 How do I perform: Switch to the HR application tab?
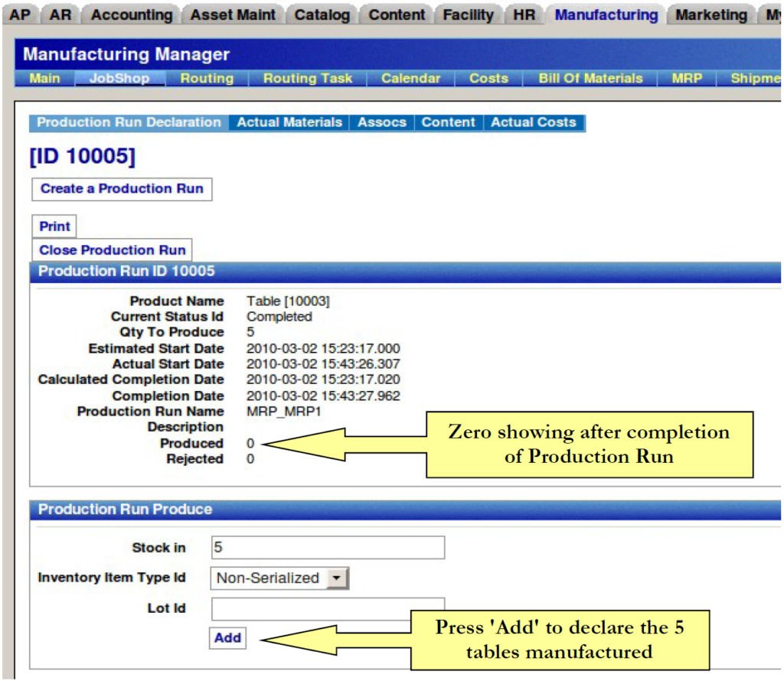pyautogui.click(x=524, y=15)
